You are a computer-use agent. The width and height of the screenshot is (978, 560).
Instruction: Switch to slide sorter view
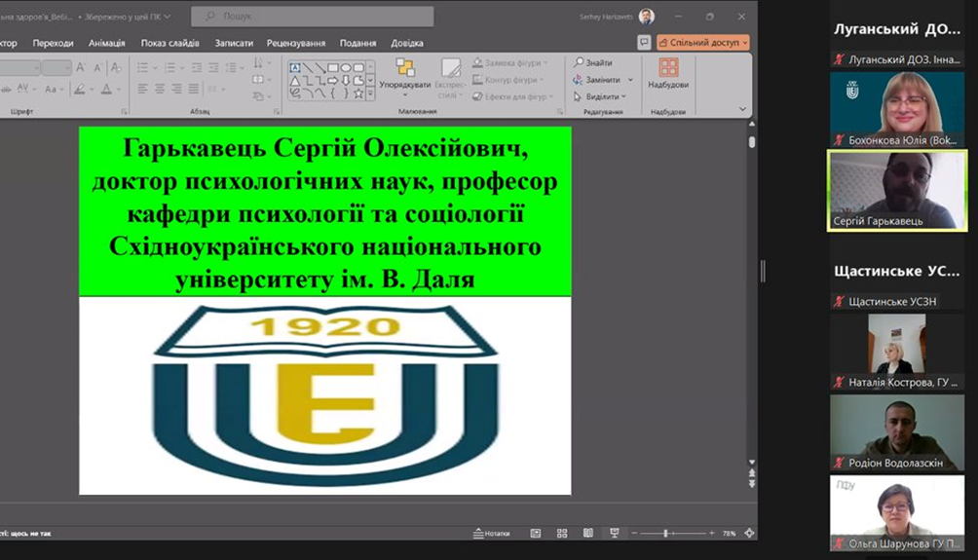[562, 534]
